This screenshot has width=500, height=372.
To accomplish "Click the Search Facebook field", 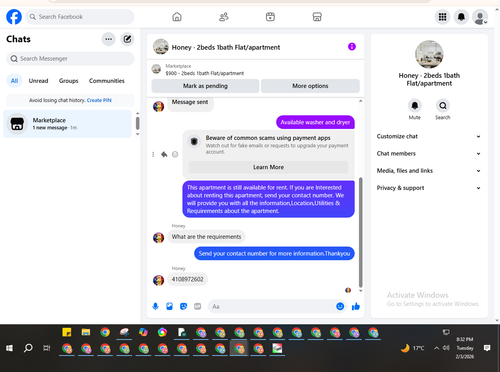I will point(80,17).
